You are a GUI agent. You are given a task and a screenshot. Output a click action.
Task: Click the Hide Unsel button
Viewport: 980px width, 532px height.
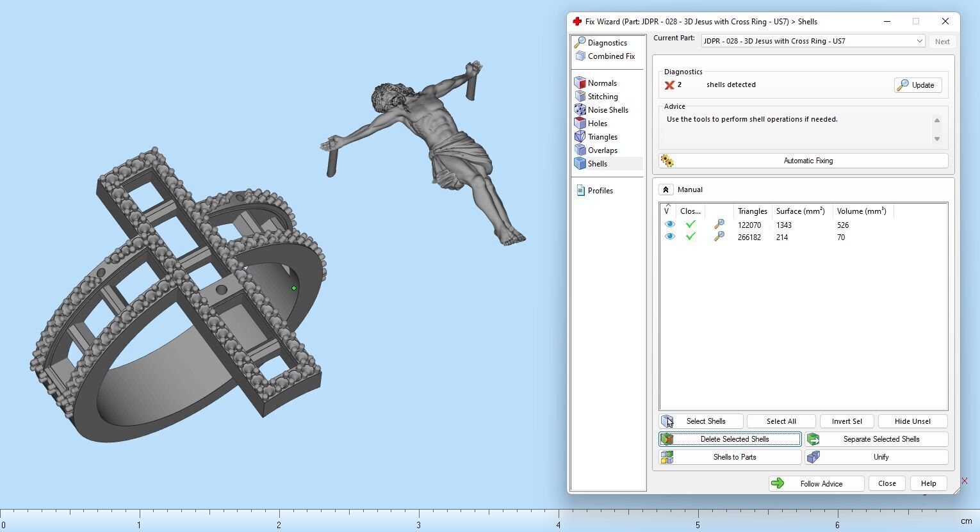tap(913, 421)
